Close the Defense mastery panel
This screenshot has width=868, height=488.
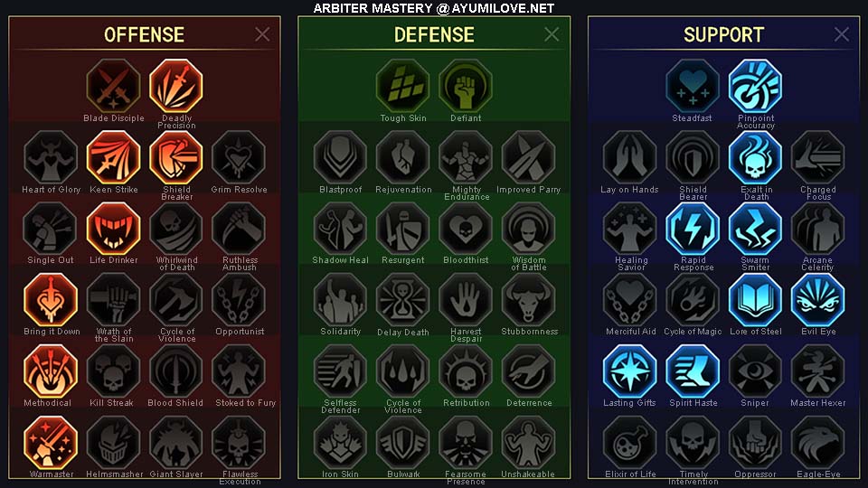552,34
